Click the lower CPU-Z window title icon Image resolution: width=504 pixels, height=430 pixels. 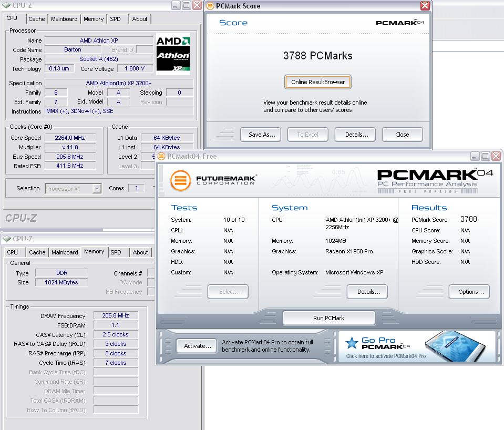pyautogui.click(x=7, y=239)
